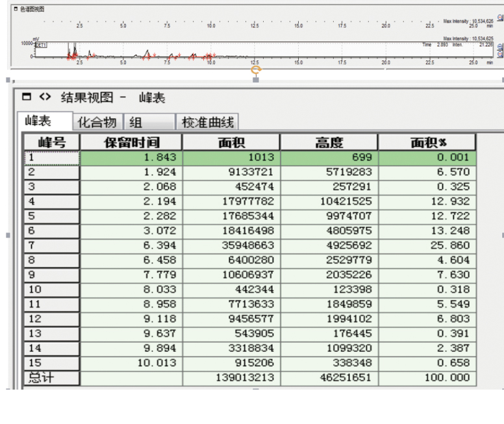Select row header for peak 7
504x424 pixels.
[x=52, y=245]
